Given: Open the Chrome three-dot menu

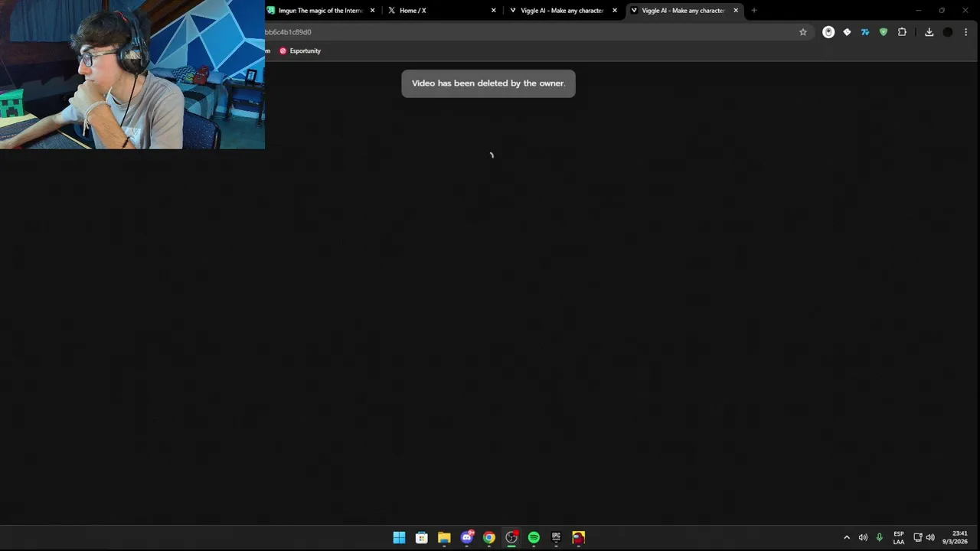Looking at the screenshot, I should pyautogui.click(x=966, y=32).
